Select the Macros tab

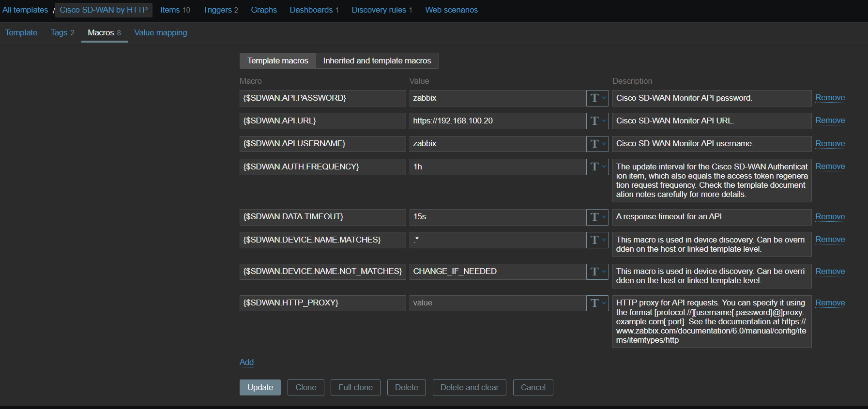coord(105,32)
